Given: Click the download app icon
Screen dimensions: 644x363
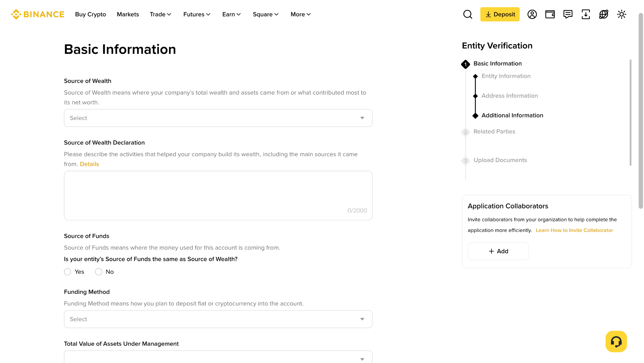Looking at the screenshot, I should click(586, 14).
